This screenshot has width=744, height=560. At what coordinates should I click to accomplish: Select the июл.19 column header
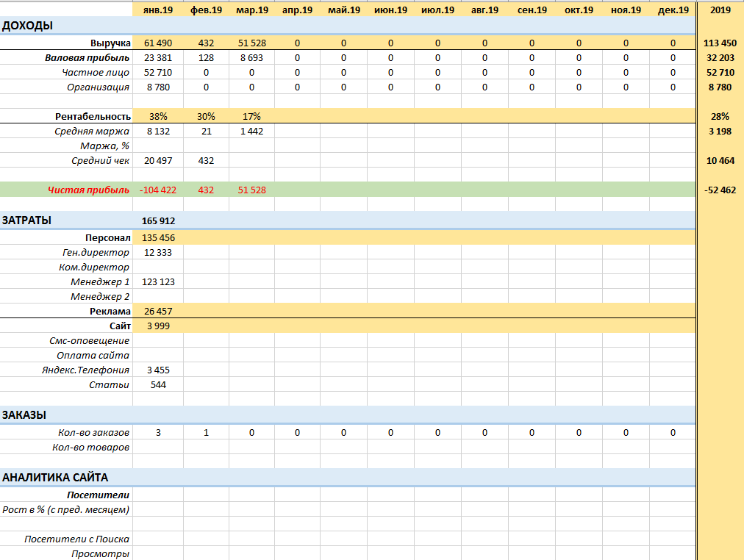pyautogui.click(x=437, y=10)
